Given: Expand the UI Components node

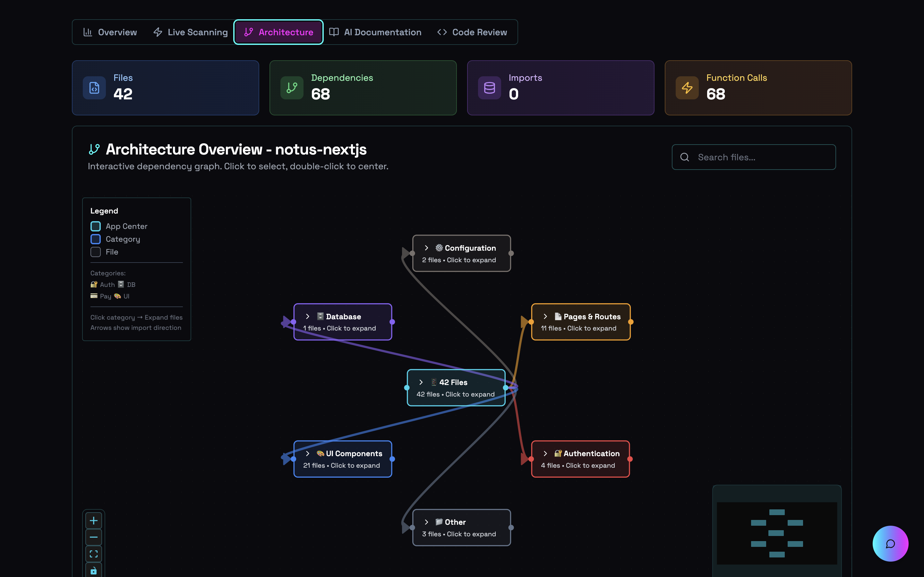Looking at the screenshot, I should (343, 459).
